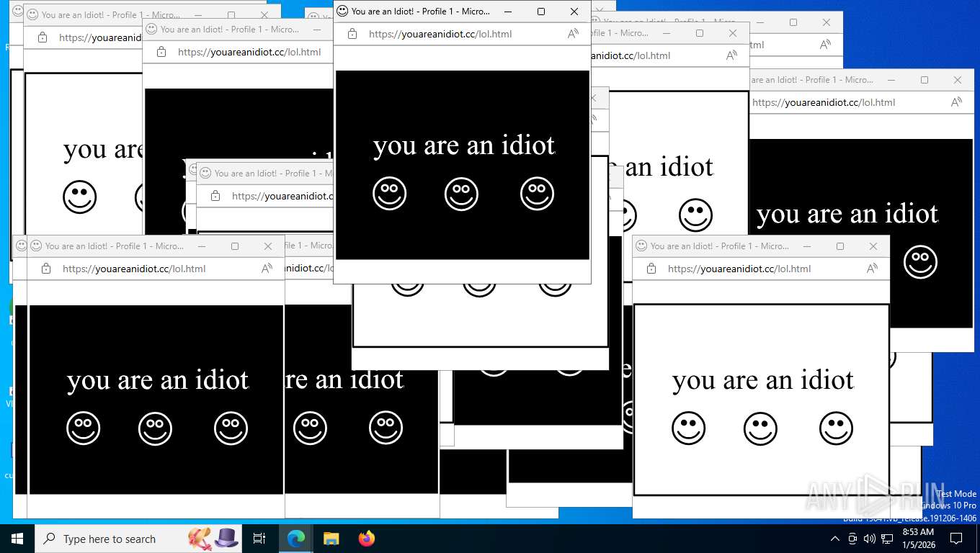980x553 pixels.
Task: Show hidden system tray icons
Action: click(x=835, y=539)
